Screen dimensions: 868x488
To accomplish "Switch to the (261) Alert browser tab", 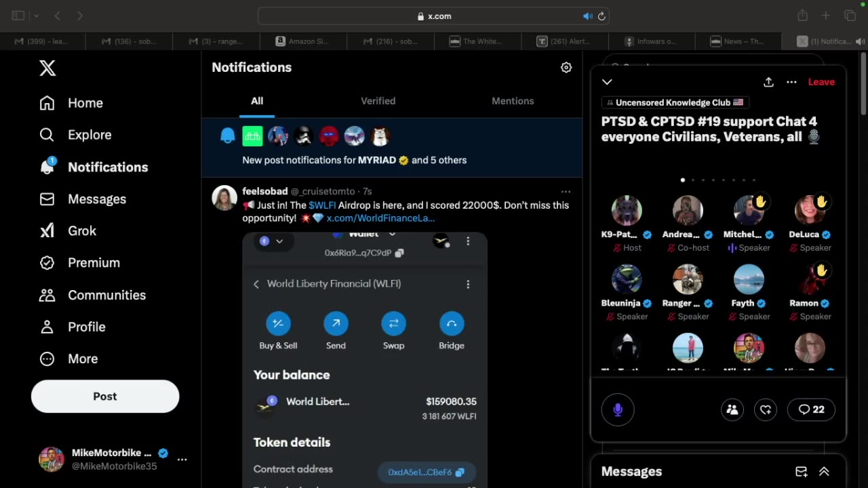I will point(564,41).
